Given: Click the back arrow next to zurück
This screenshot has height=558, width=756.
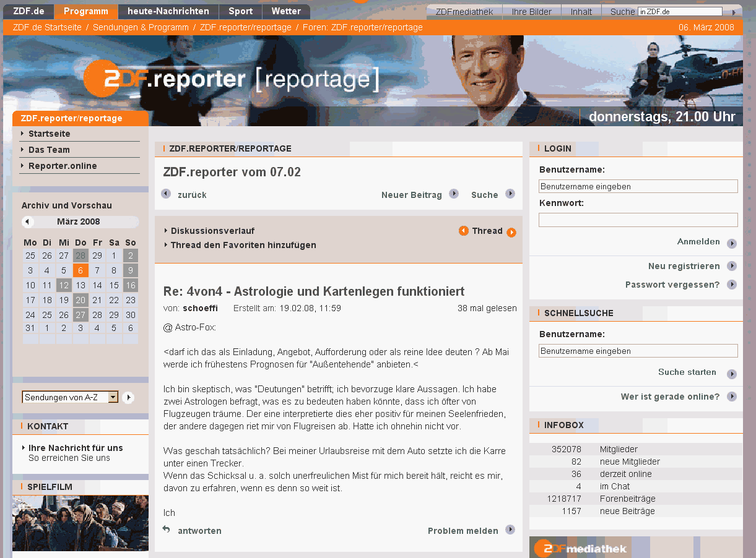Looking at the screenshot, I should click(x=165, y=194).
